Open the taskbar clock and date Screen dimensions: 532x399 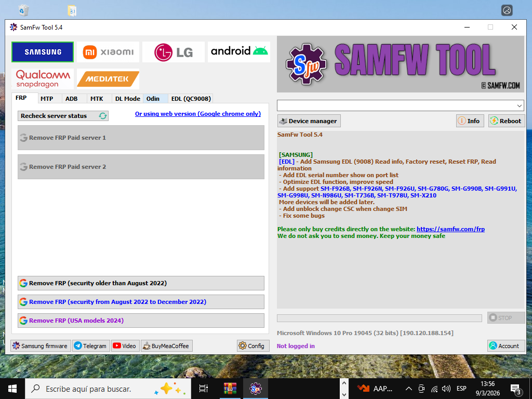coord(487,389)
